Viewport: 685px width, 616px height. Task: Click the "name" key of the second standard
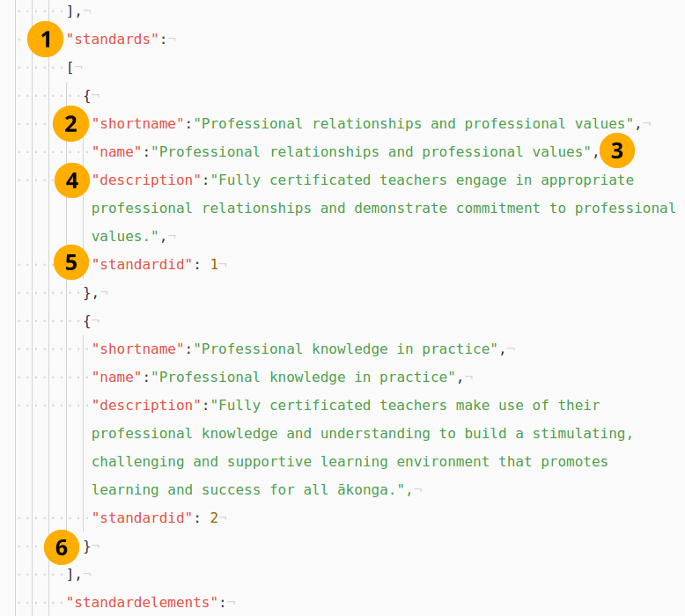point(117,378)
